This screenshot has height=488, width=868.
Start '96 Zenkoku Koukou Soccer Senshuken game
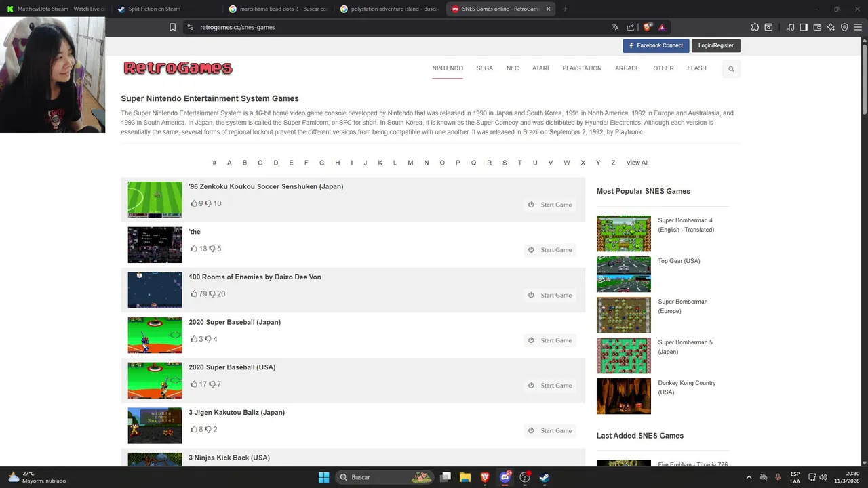(x=550, y=205)
